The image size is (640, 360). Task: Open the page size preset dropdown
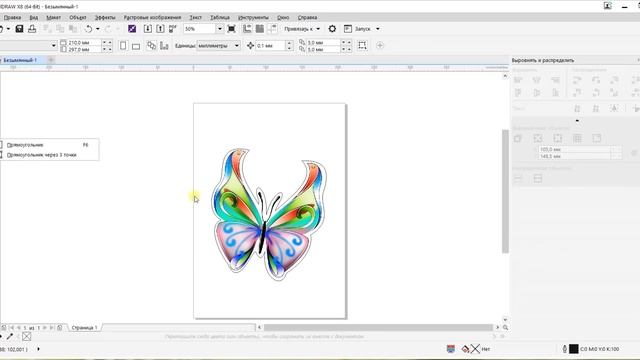coord(53,45)
